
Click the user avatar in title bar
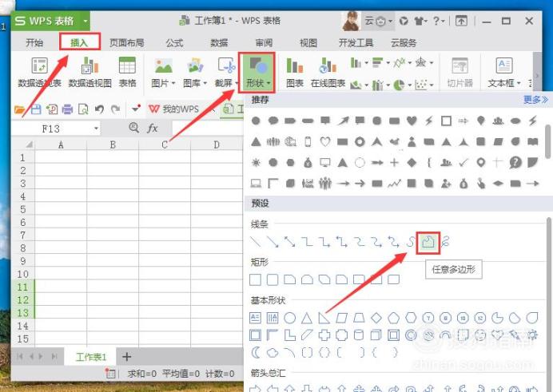point(351,21)
